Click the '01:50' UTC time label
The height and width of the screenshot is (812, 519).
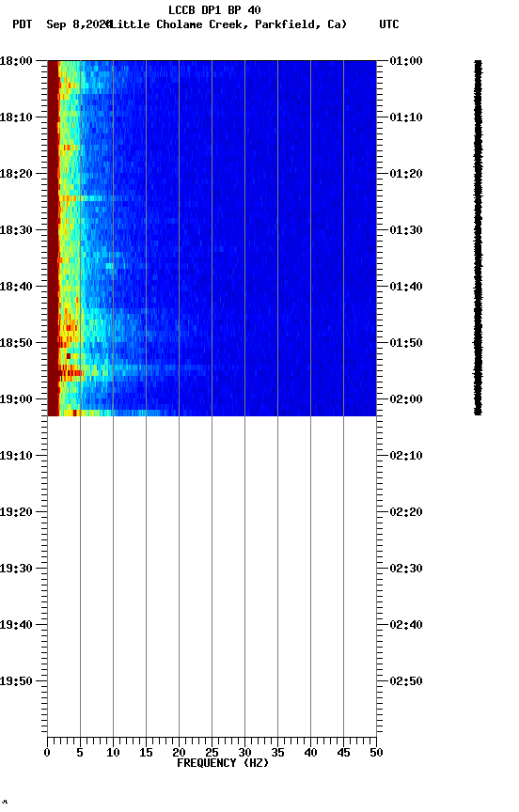[x=406, y=343]
